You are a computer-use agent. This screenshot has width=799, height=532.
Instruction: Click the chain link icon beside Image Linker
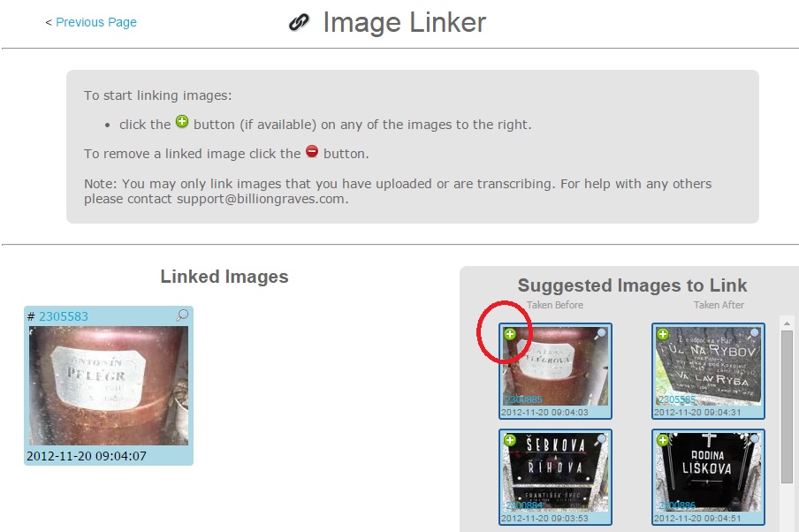[299, 22]
